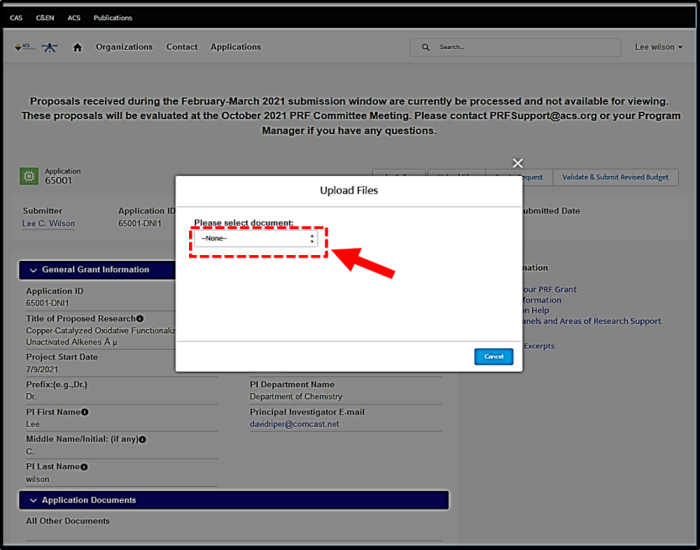The height and width of the screenshot is (550, 700).
Task: Click the search magnifier icon
Action: (x=427, y=47)
